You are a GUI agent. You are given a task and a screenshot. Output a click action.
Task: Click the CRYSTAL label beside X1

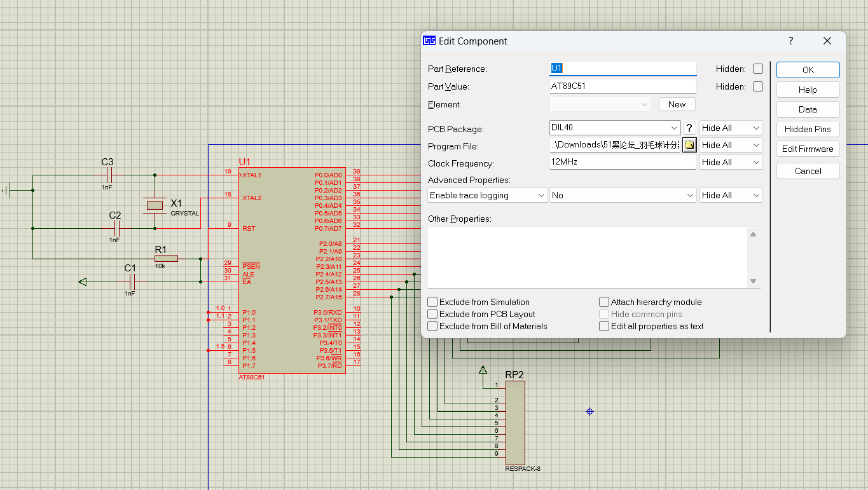[x=185, y=214]
